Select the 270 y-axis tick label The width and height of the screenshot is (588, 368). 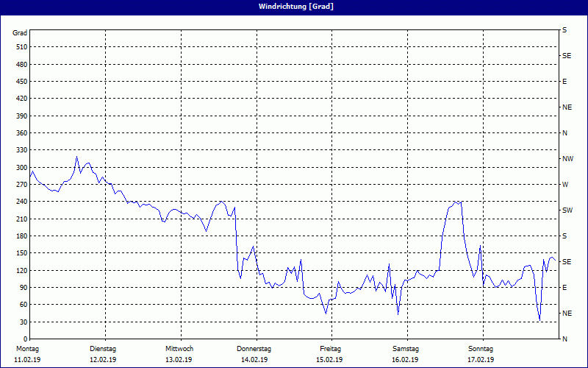tap(21, 185)
